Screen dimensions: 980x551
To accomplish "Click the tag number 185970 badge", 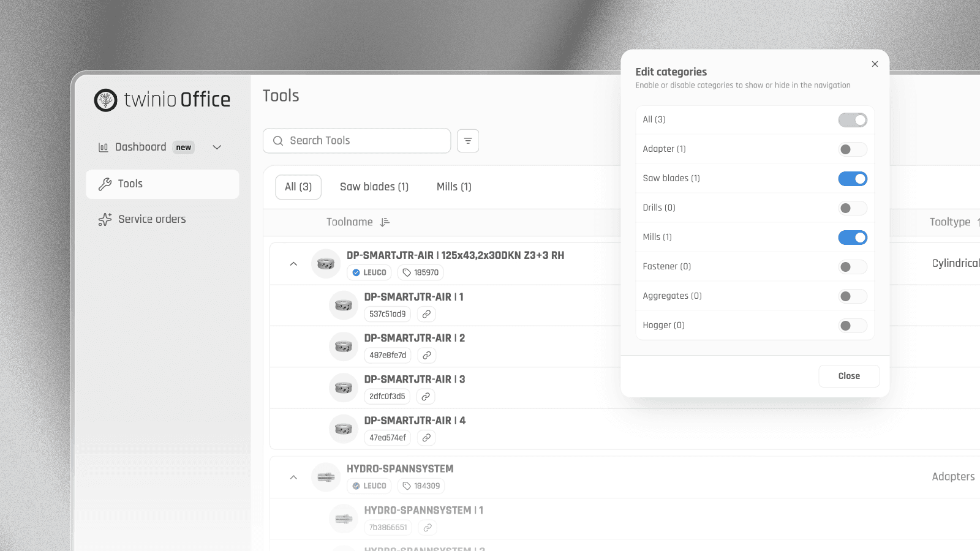I will (x=421, y=272).
